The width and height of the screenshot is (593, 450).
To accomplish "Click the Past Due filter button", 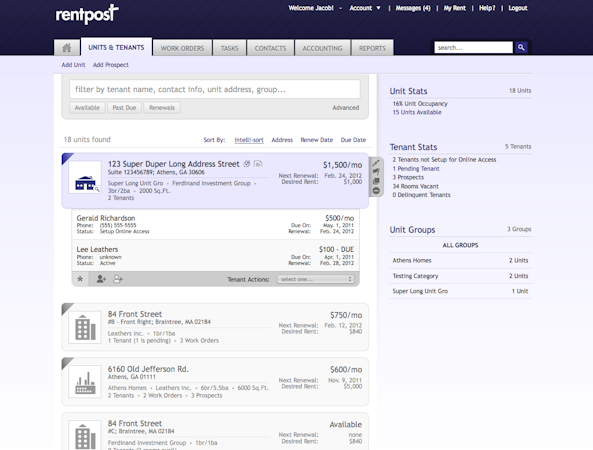I will pos(124,108).
